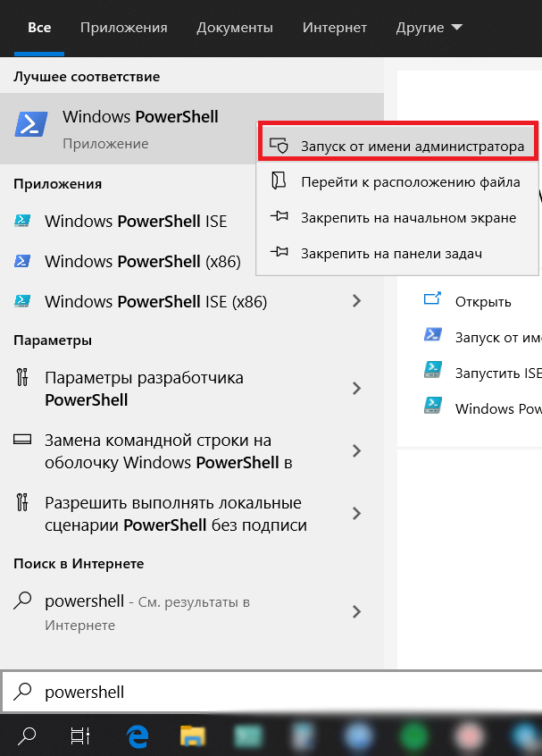Click the file location icon in the context menu

click(279, 181)
